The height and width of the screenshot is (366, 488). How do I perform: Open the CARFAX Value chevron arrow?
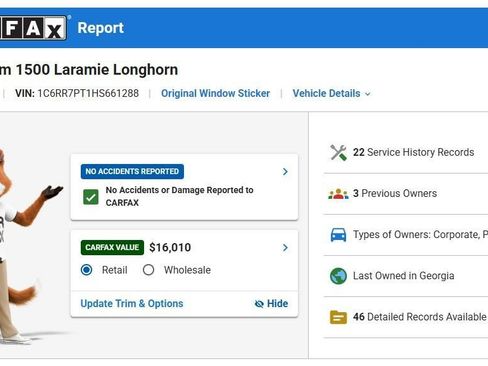coord(285,248)
